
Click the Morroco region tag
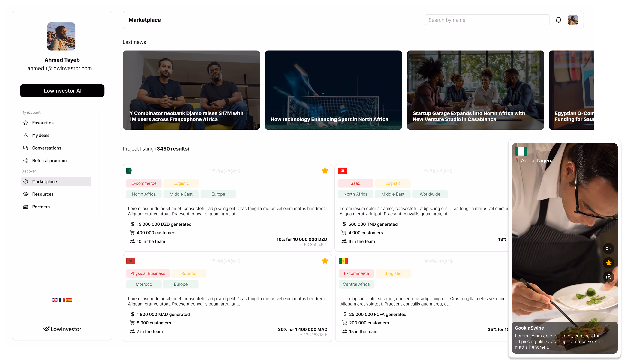pos(144,284)
